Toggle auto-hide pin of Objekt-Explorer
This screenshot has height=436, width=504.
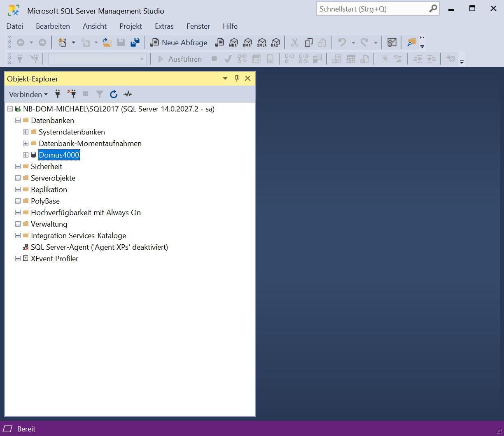pos(237,79)
